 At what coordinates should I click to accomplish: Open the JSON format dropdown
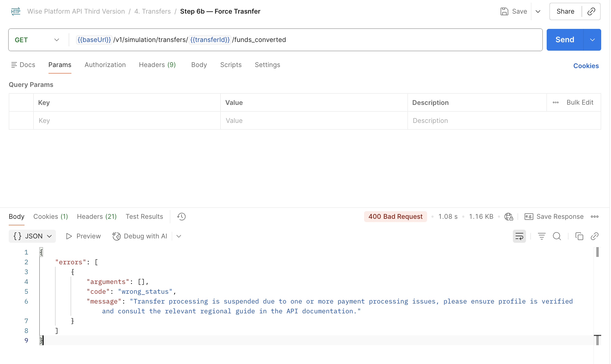tap(32, 236)
